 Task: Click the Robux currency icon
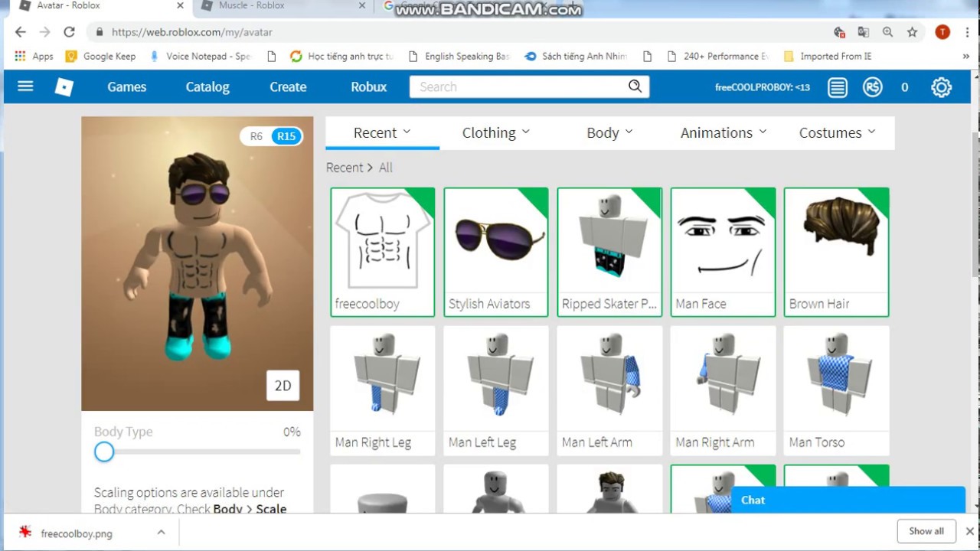tap(873, 87)
